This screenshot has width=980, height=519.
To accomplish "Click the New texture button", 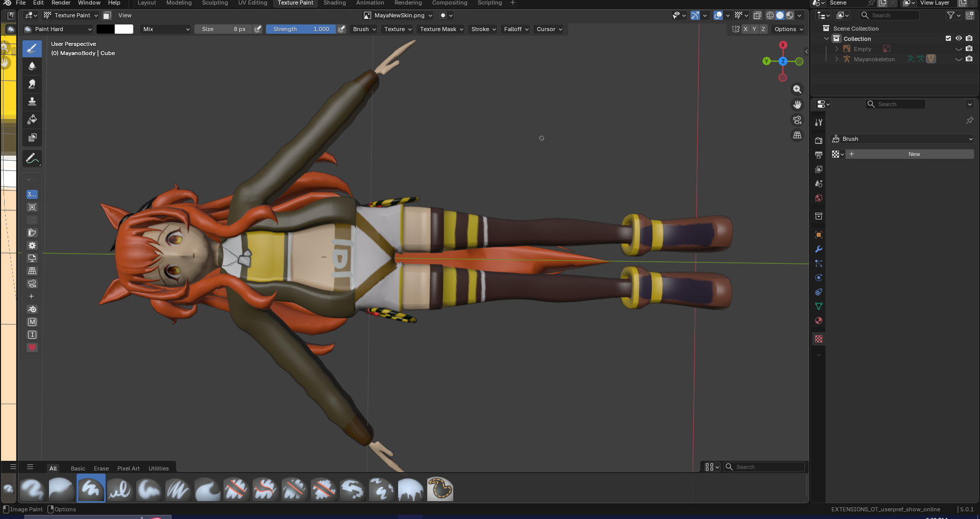I will (914, 154).
